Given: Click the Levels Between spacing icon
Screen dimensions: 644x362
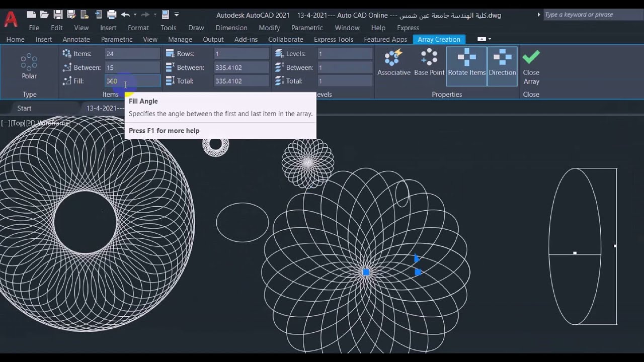Looking at the screenshot, I should point(279,67).
